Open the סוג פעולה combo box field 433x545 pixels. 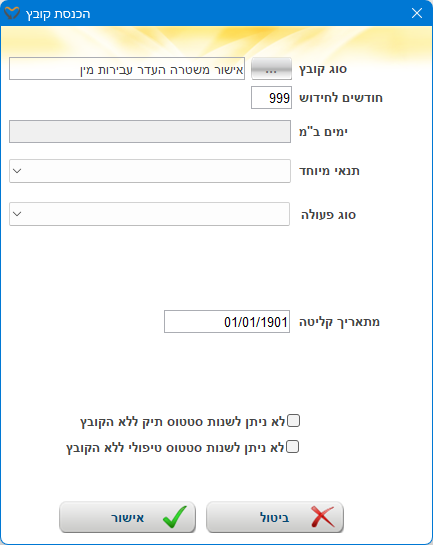[x=149, y=214]
